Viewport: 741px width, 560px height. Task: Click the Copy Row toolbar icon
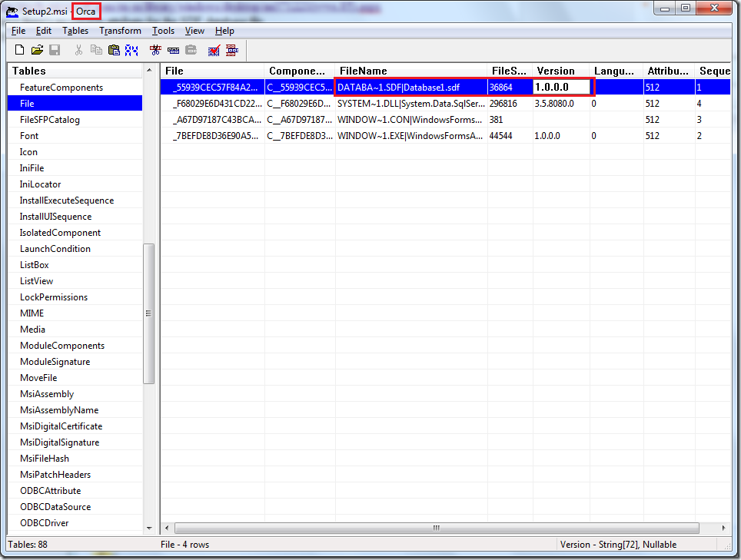[173, 50]
